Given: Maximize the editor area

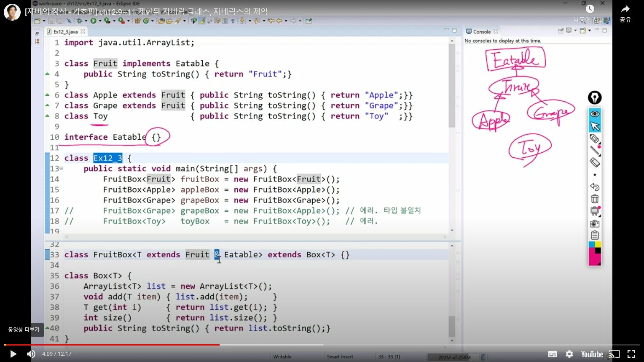Looking at the screenshot, I should 454,30.
